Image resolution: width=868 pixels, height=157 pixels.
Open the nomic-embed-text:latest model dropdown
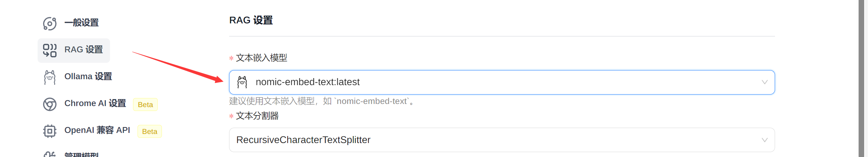487,82
